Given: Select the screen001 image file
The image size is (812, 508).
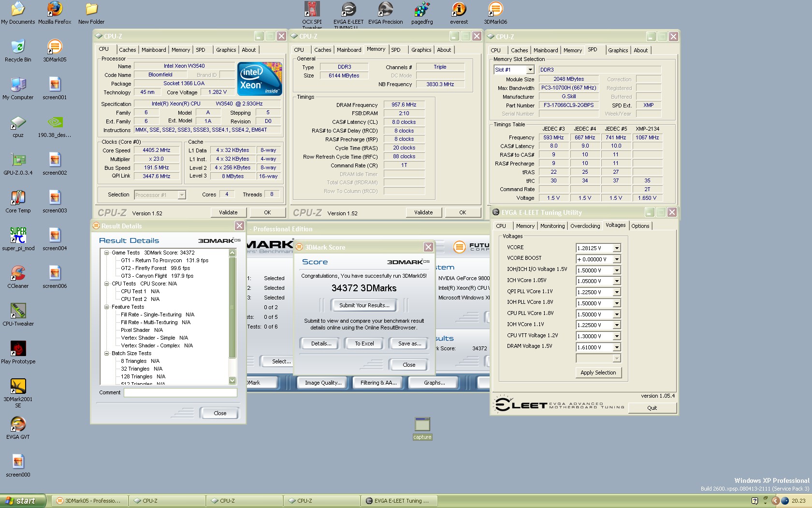Looking at the screenshot, I should pyautogui.click(x=55, y=89).
